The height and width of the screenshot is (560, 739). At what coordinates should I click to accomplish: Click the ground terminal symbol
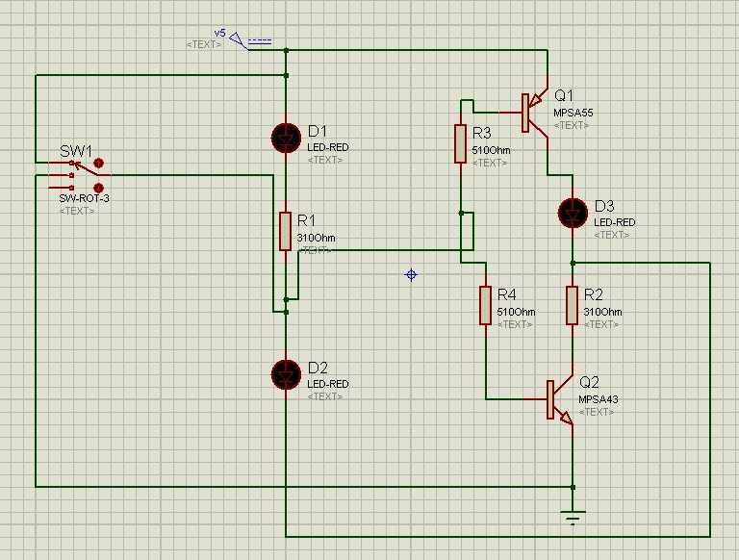[573, 517]
